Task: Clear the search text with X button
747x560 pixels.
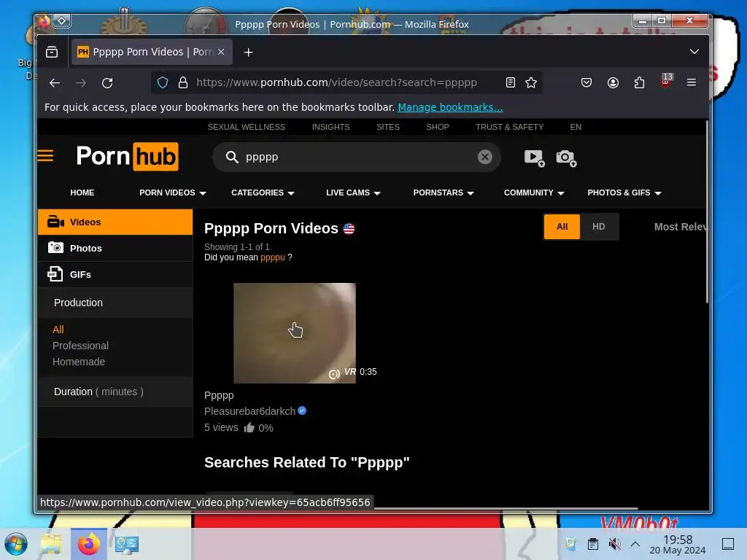Action: pyautogui.click(x=485, y=157)
